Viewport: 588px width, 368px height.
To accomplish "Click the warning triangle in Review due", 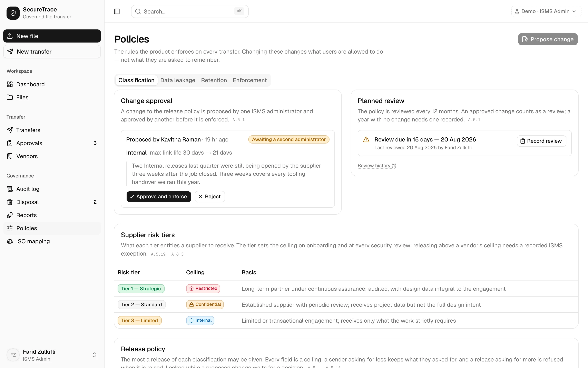I will point(366,139).
